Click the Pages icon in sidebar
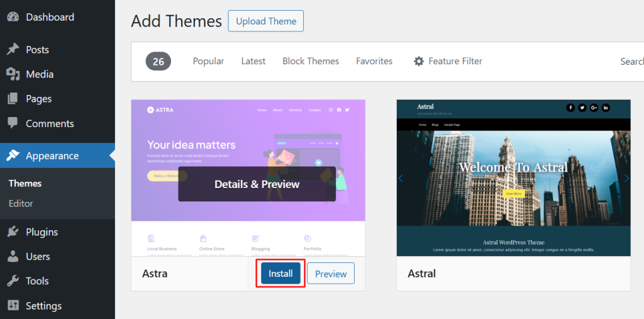This screenshot has width=644, height=319. (x=13, y=99)
